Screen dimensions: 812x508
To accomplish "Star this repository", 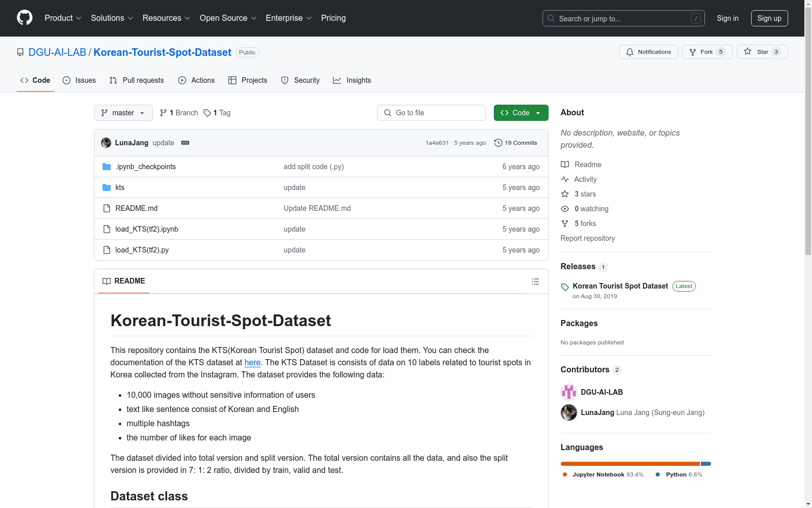I will [x=762, y=52].
